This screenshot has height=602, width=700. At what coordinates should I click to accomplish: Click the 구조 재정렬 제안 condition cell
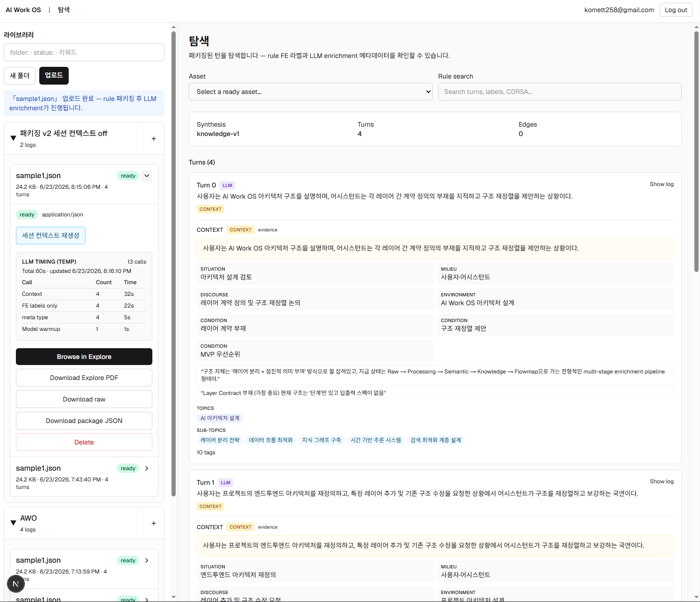556,325
